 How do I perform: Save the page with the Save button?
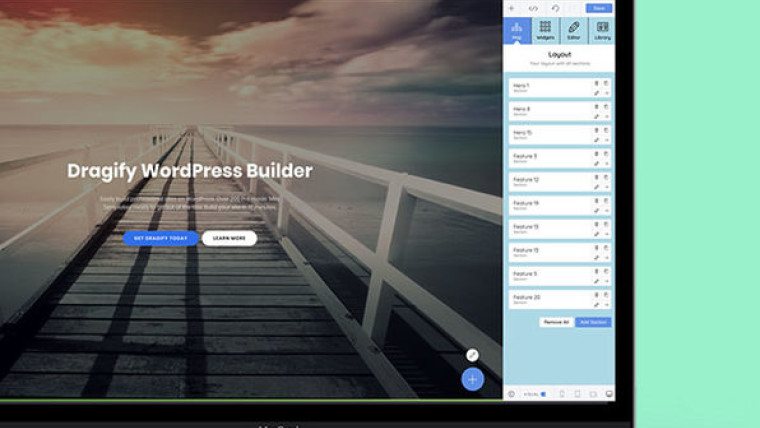click(x=599, y=8)
